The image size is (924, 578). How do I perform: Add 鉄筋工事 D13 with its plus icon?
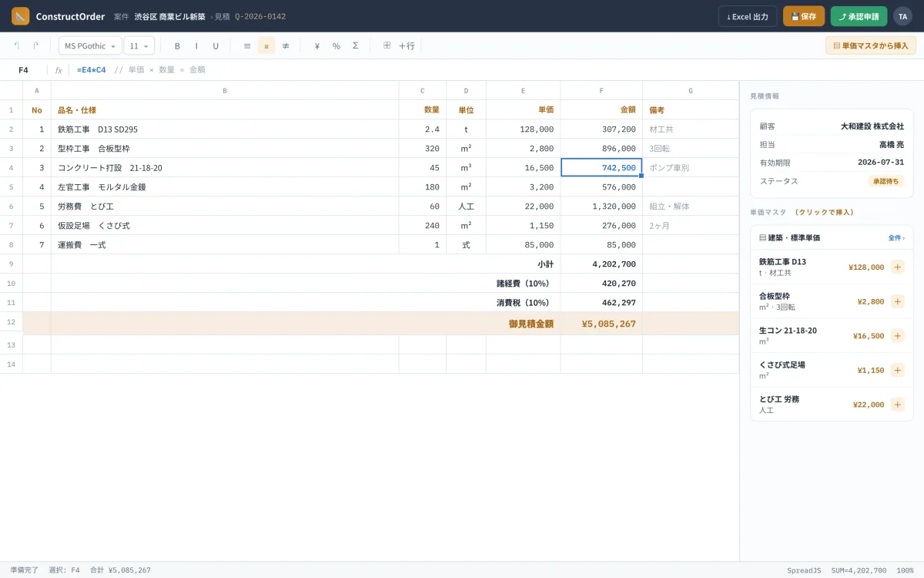click(898, 267)
